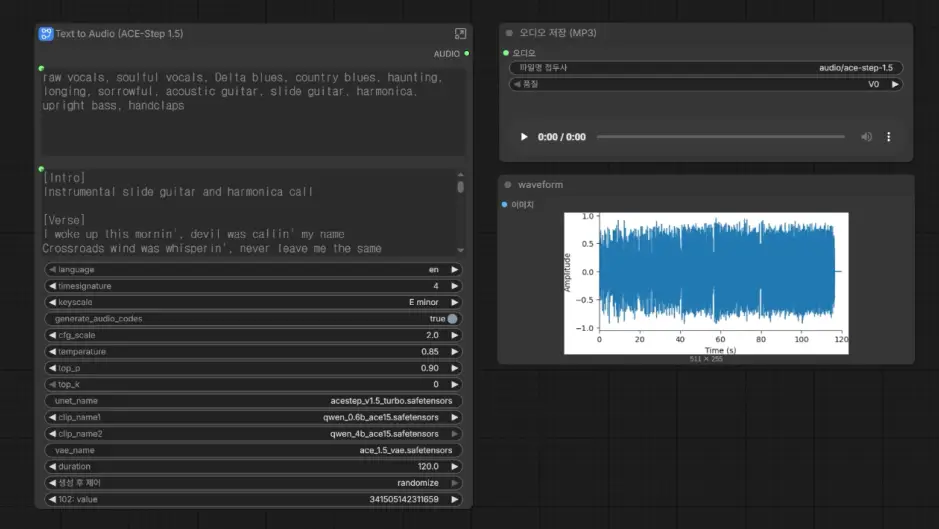Decrease the duration value
The width and height of the screenshot is (939, 529).
tap(52, 466)
